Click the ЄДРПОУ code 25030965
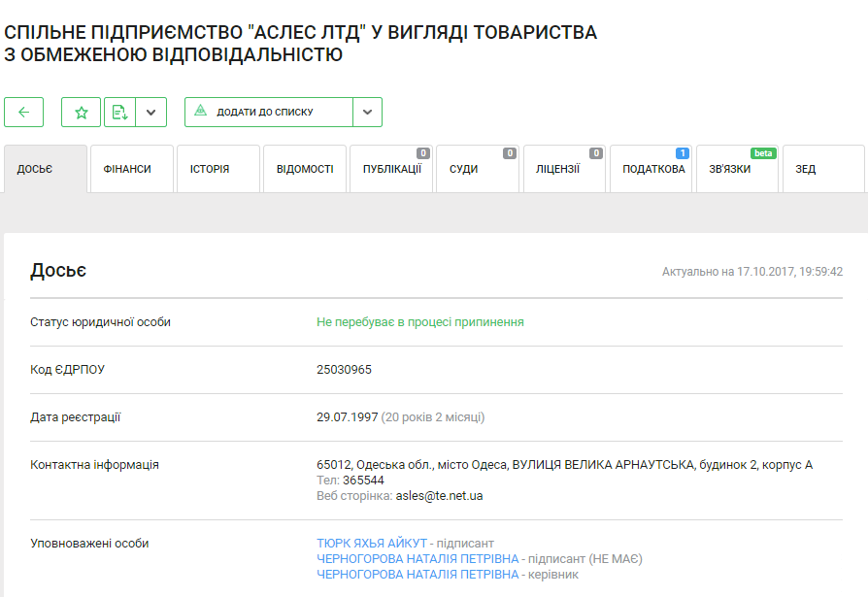This screenshot has width=868, height=597. (x=344, y=370)
